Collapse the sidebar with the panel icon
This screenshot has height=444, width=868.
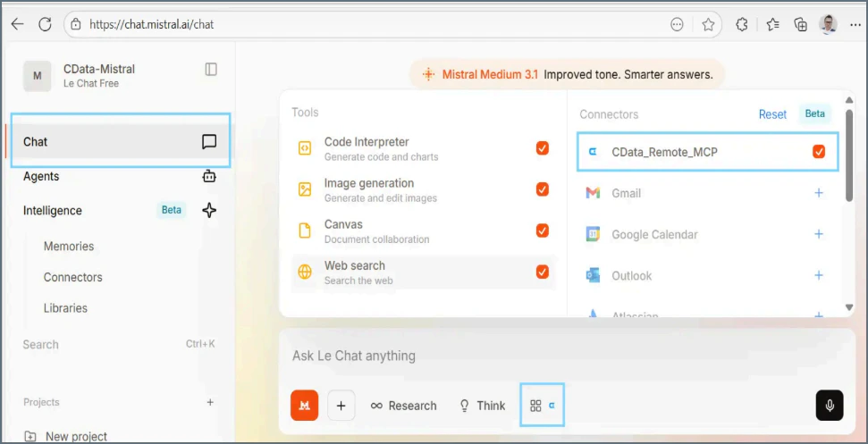211,69
